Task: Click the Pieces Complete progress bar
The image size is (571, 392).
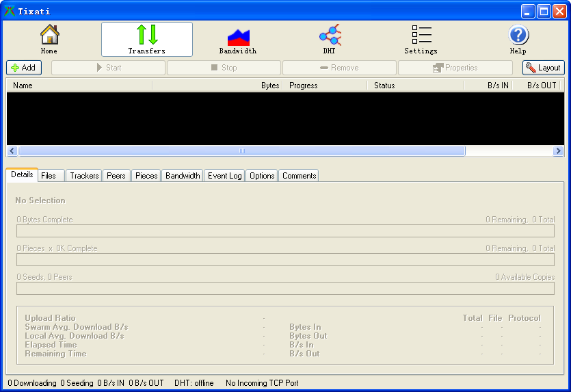Action: (x=286, y=260)
